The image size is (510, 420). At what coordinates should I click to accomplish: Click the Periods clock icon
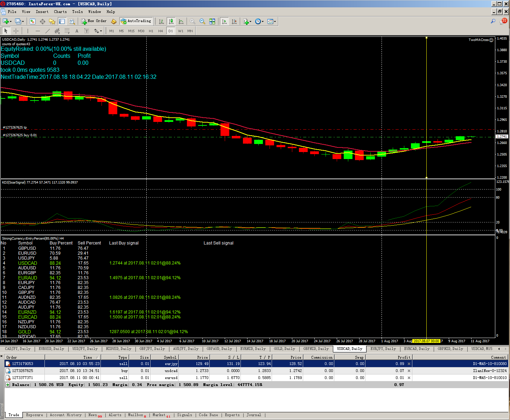pyautogui.click(x=258, y=21)
